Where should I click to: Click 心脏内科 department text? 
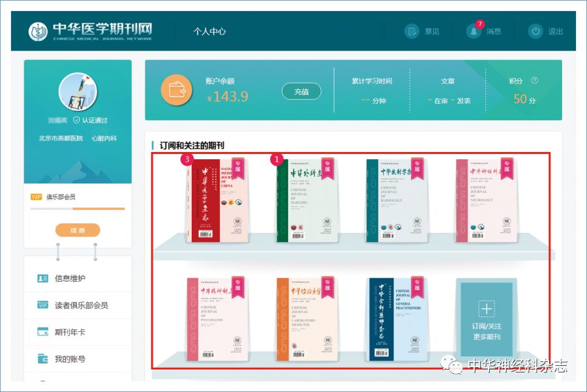(104, 138)
